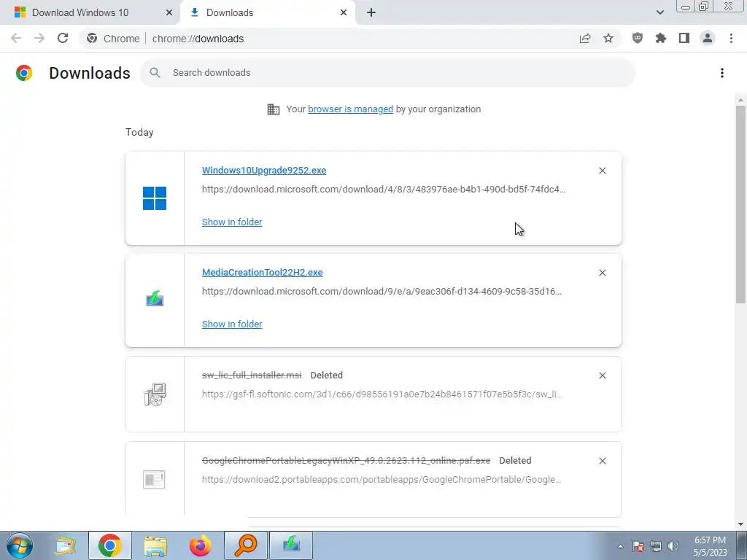Viewport: 747px width, 560px height.
Task: Launch Firefox from the taskbar
Action: (x=200, y=545)
